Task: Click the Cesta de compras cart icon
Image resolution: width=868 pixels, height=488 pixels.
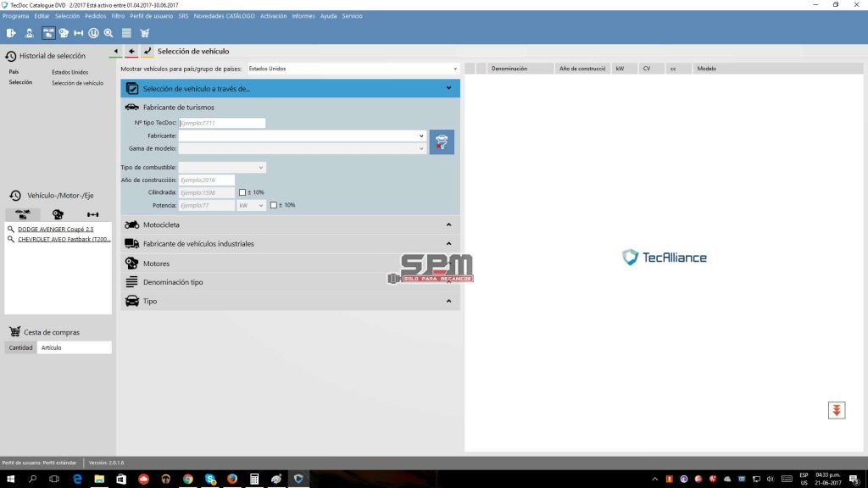Action: pos(15,331)
